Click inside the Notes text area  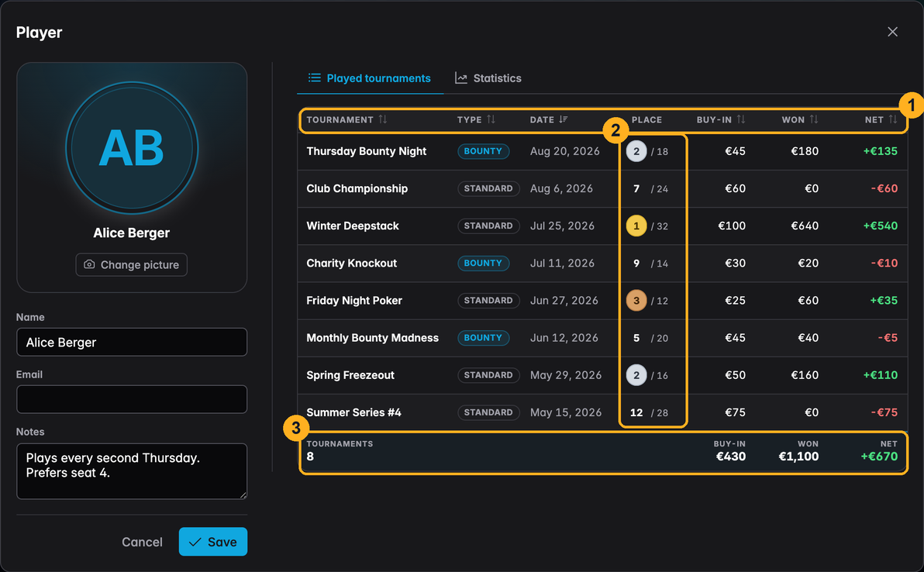tap(132, 471)
